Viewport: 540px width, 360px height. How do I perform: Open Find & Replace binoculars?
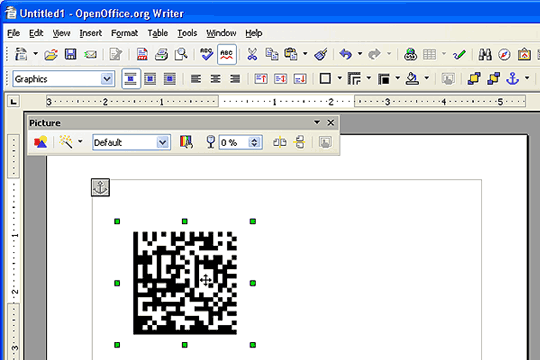tap(485, 54)
